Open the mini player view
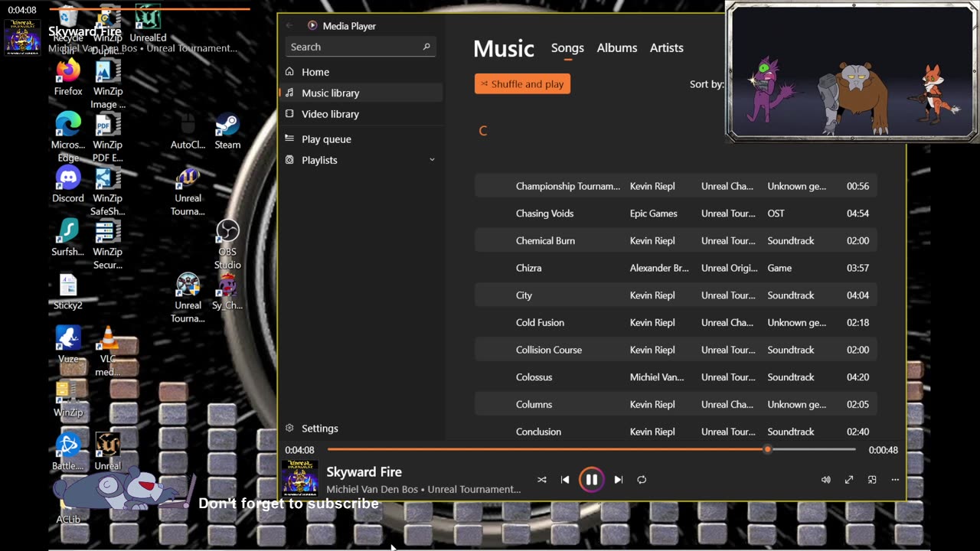Screen dimensions: 980x551 [x=872, y=480]
